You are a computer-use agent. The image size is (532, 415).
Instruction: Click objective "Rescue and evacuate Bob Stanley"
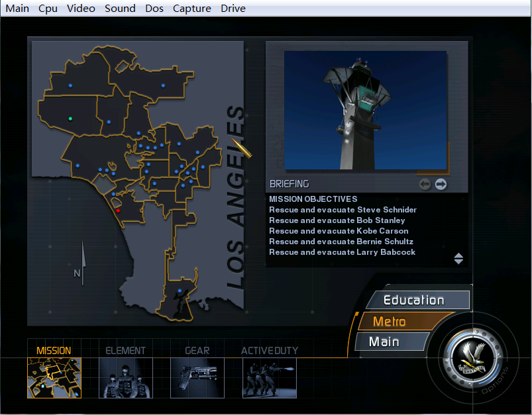[x=337, y=220]
